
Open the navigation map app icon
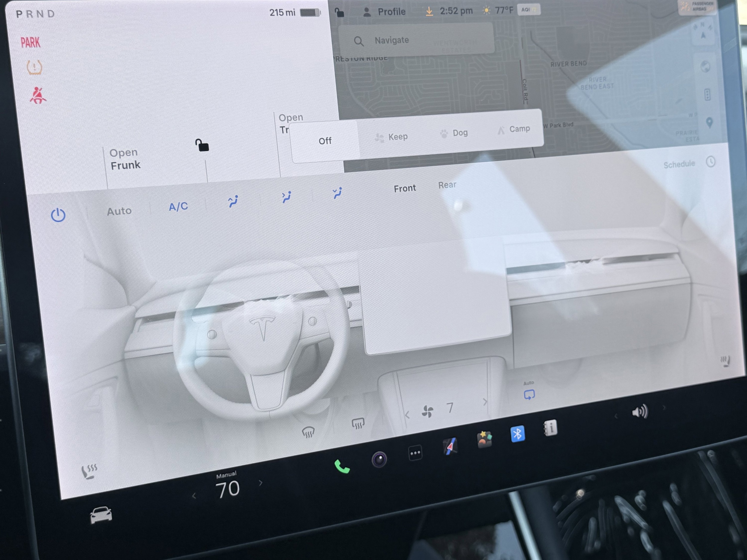tap(450, 446)
